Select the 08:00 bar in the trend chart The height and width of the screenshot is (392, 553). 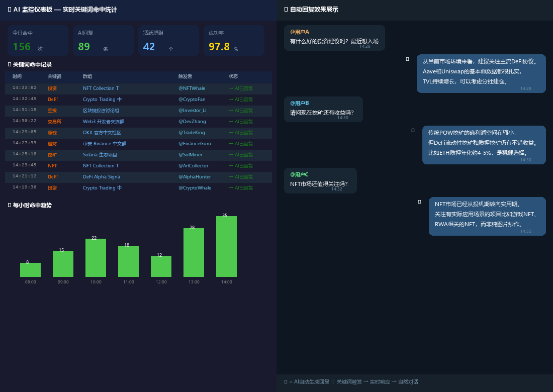pyautogui.click(x=30, y=270)
